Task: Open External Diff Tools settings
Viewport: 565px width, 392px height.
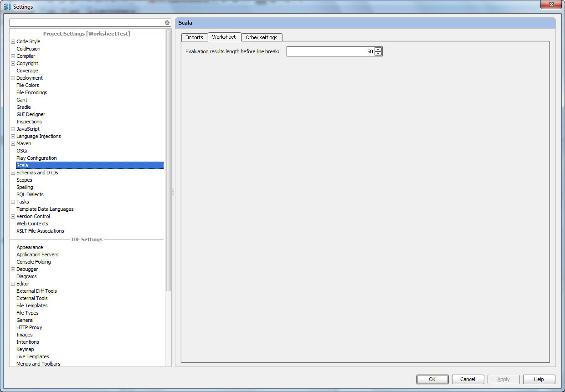Action: pyautogui.click(x=36, y=291)
